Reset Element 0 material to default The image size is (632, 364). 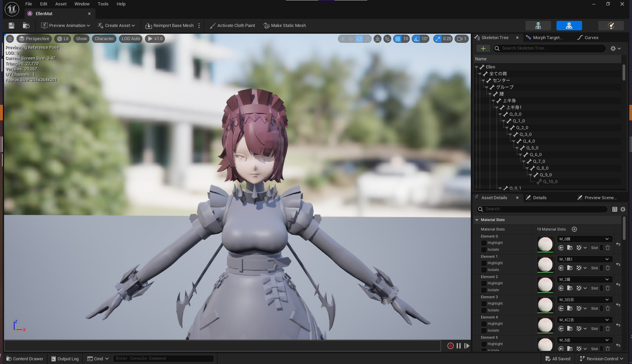(618, 244)
